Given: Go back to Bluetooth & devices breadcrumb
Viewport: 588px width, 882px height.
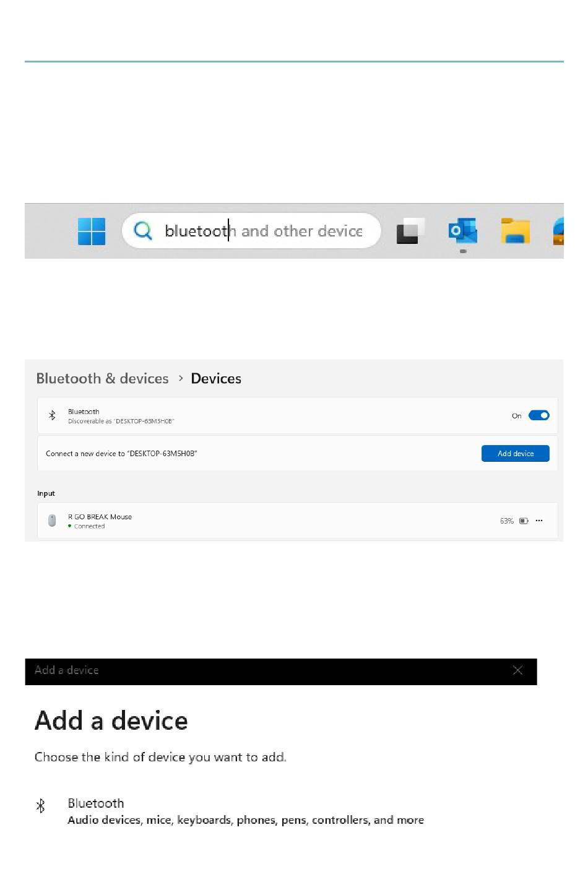Looking at the screenshot, I should coord(103,378).
